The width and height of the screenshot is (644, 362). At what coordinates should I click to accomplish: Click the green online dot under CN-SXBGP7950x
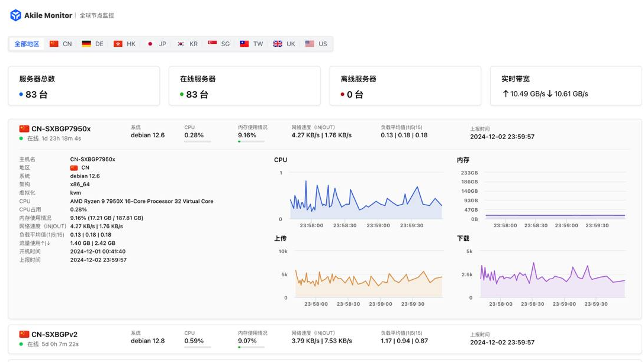click(x=21, y=138)
